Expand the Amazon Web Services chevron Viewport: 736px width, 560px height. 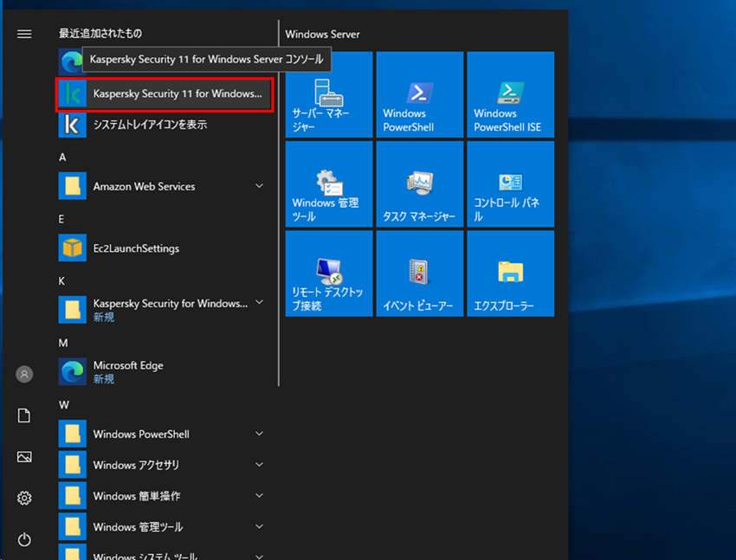pyautogui.click(x=259, y=186)
